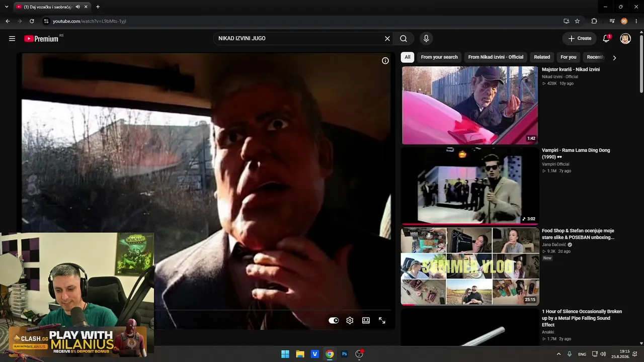644x362 pixels.
Task: Click the youtube.com address bar
Action: [302, 21]
